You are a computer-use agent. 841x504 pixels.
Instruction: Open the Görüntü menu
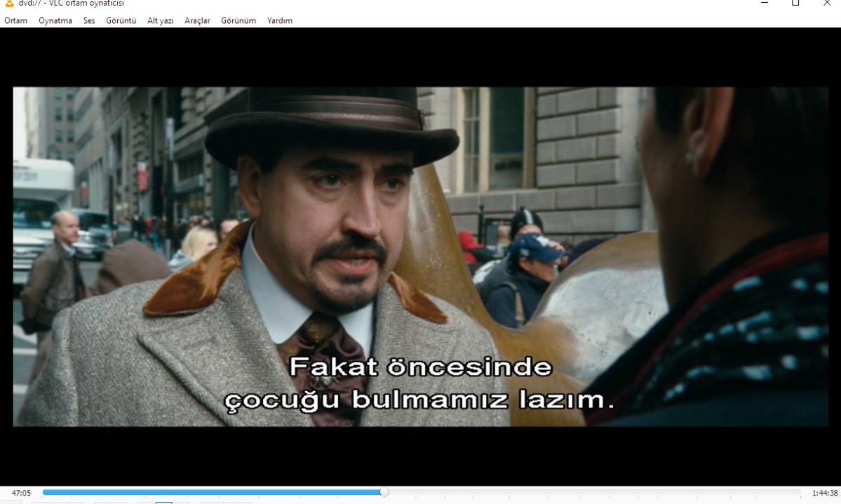point(121,20)
